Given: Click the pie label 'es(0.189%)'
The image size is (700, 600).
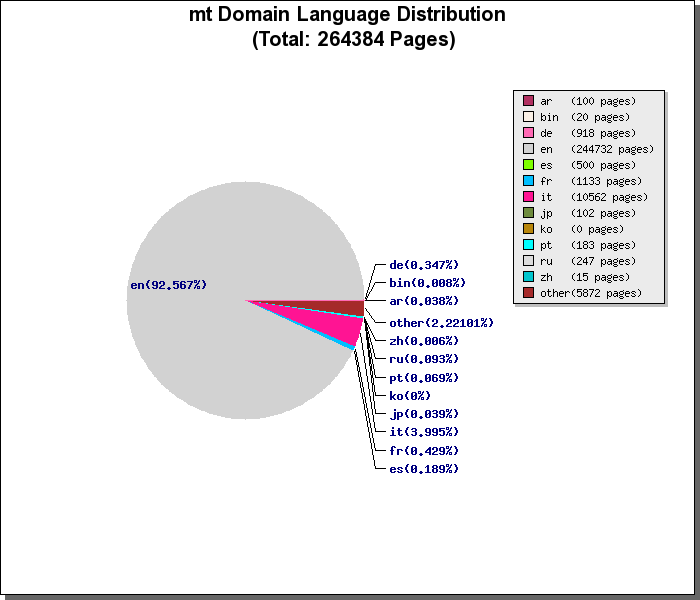Looking at the screenshot, I should tap(424, 469).
